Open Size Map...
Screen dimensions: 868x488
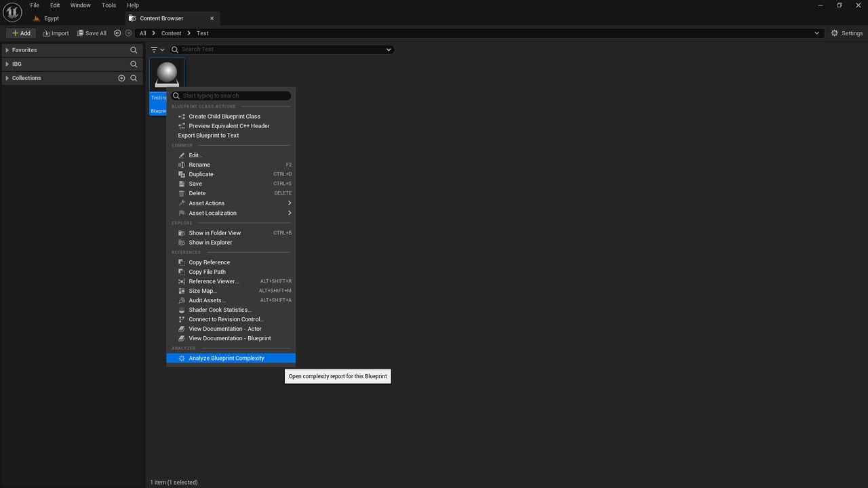click(x=231, y=291)
